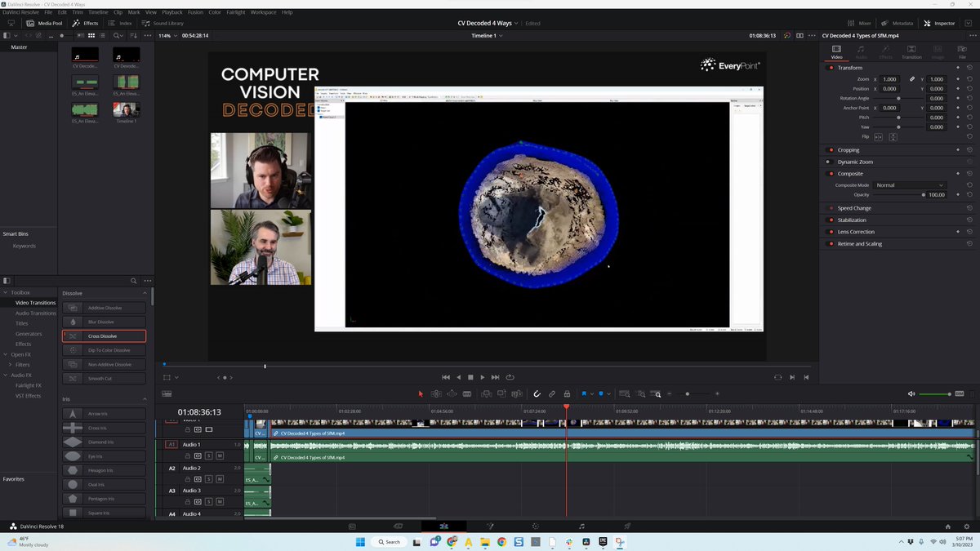Switch to the File inspector tab
The width and height of the screenshot is (980, 551).
pos(962,52)
